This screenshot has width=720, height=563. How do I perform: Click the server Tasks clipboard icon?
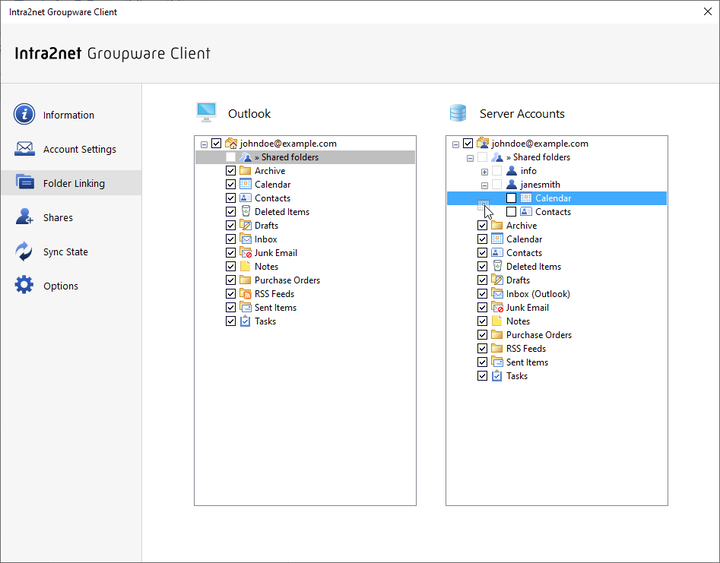click(x=497, y=376)
